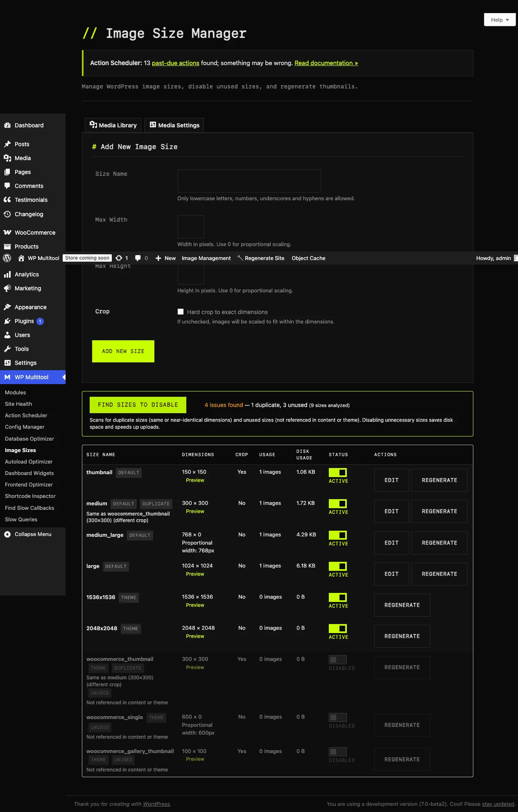Click the Changelog history icon
518x812 pixels.
(7, 214)
